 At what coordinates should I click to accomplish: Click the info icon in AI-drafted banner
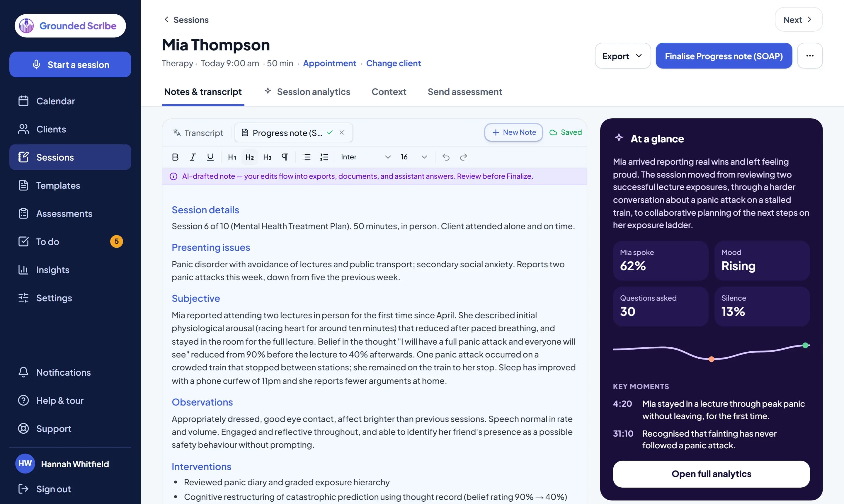point(173,176)
